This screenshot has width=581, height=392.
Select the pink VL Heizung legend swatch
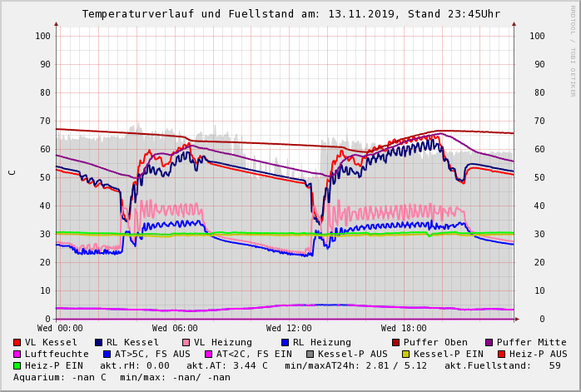click(x=186, y=342)
